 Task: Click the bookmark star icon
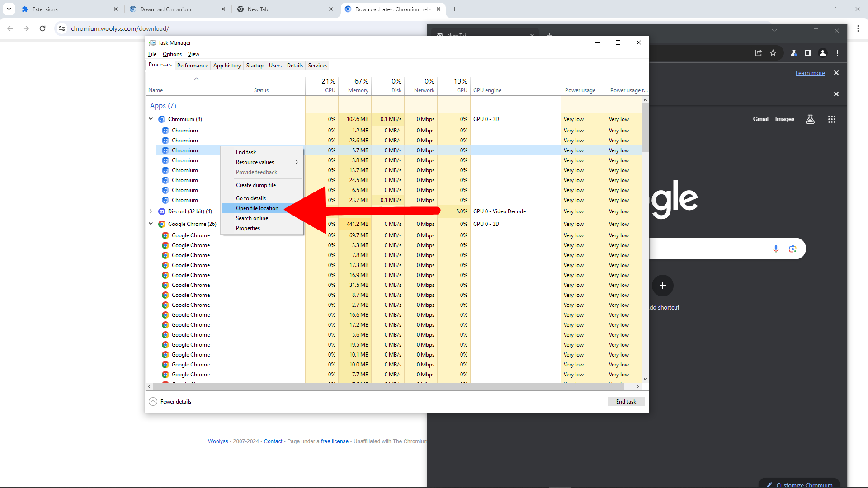point(773,53)
